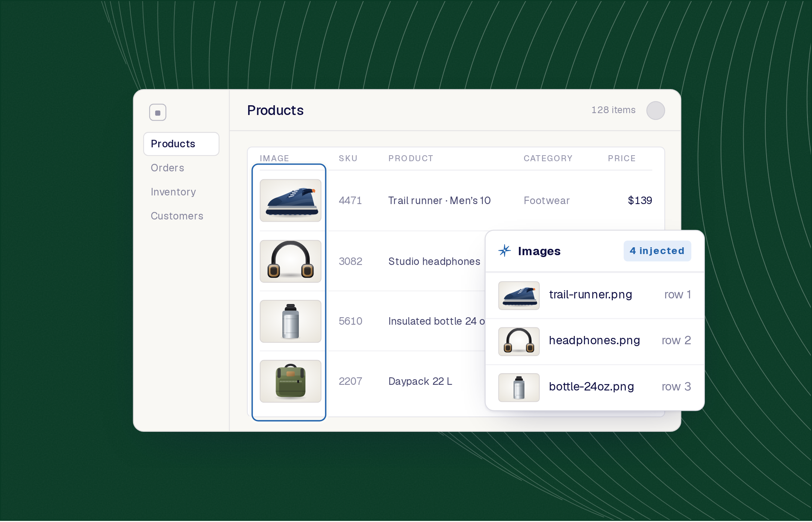Select the bottle-24oz.png file name

pyautogui.click(x=592, y=387)
